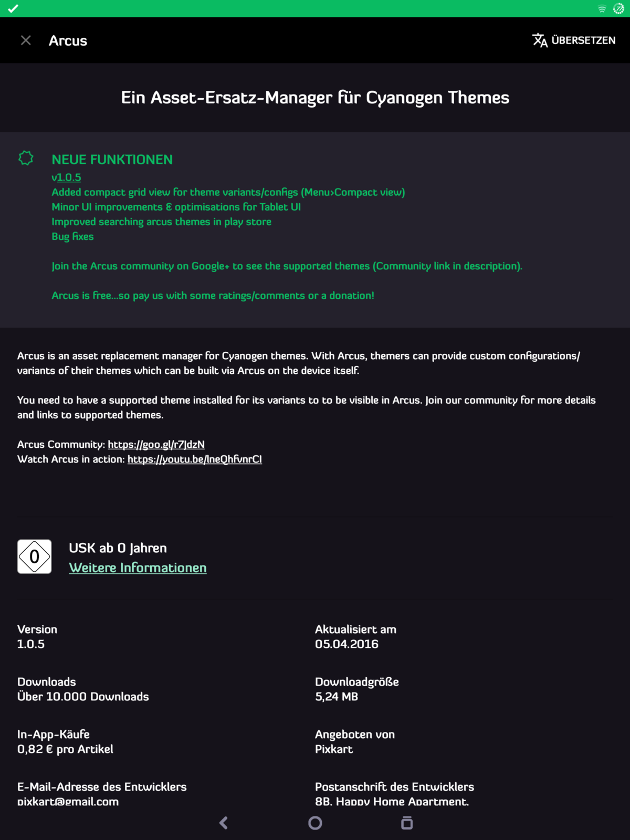Open the recent apps overview button
This screenshot has height=840, width=630.
[x=407, y=823]
